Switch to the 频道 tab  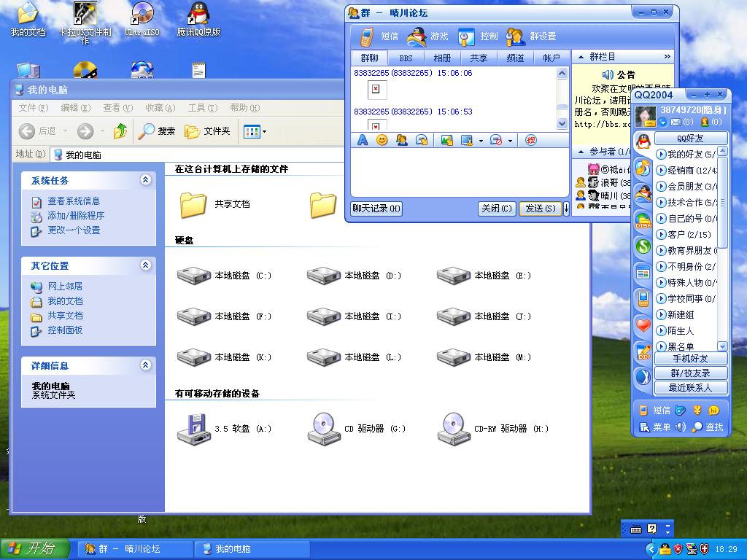pyautogui.click(x=515, y=58)
